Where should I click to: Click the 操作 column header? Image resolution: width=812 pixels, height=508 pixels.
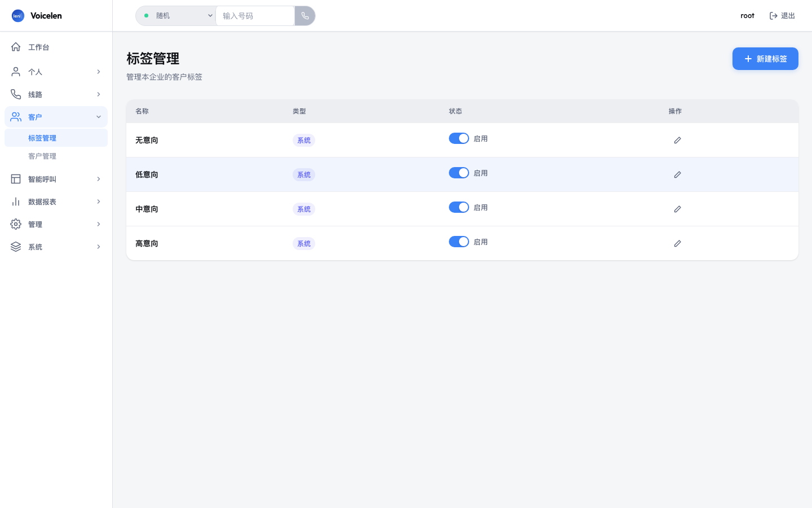point(675,111)
